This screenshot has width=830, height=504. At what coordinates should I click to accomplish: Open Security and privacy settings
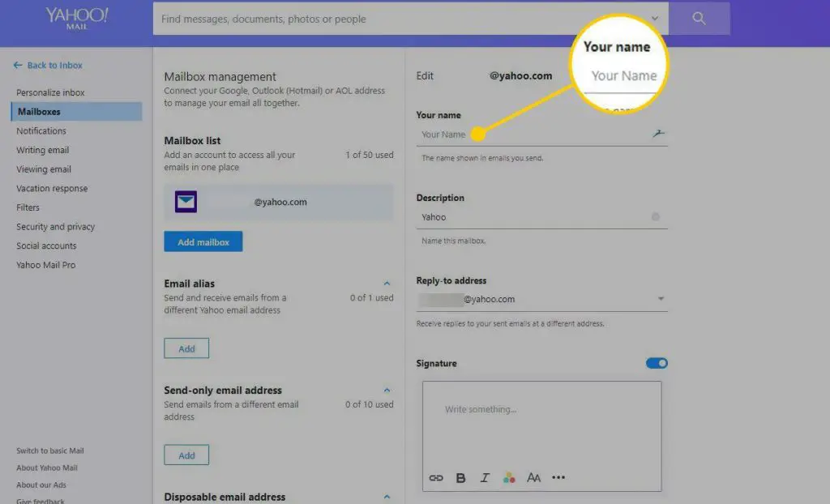[x=56, y=227]
